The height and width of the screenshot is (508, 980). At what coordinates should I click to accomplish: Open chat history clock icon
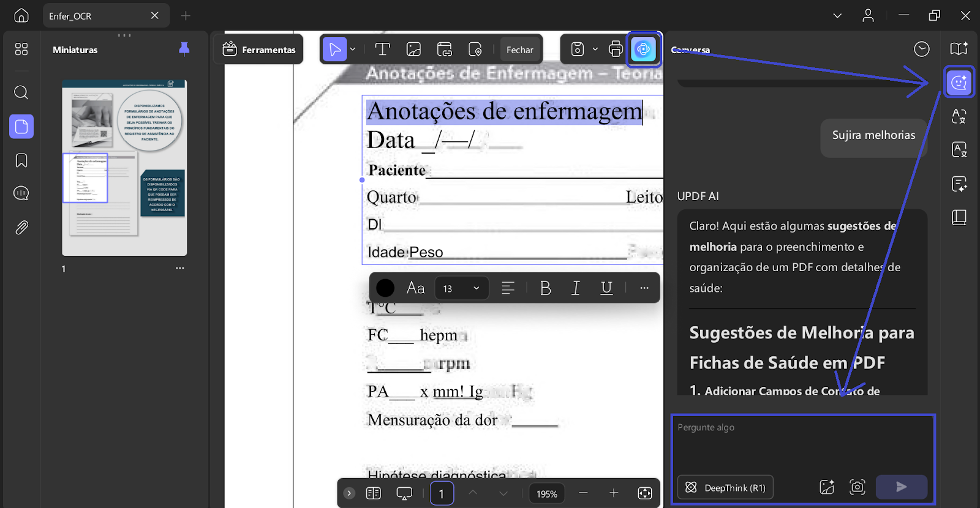point(921,49)
